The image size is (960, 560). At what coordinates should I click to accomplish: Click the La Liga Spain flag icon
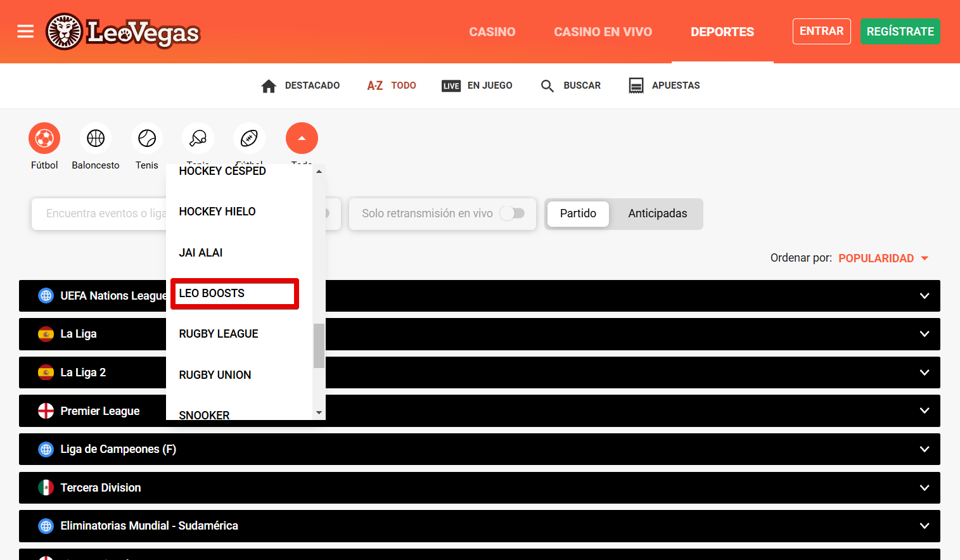click(46, 334)
